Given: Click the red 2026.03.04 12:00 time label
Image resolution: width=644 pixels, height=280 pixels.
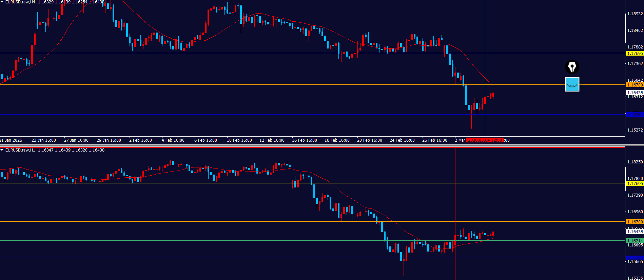Looking at the screenshot, I should tap(485, 140).
